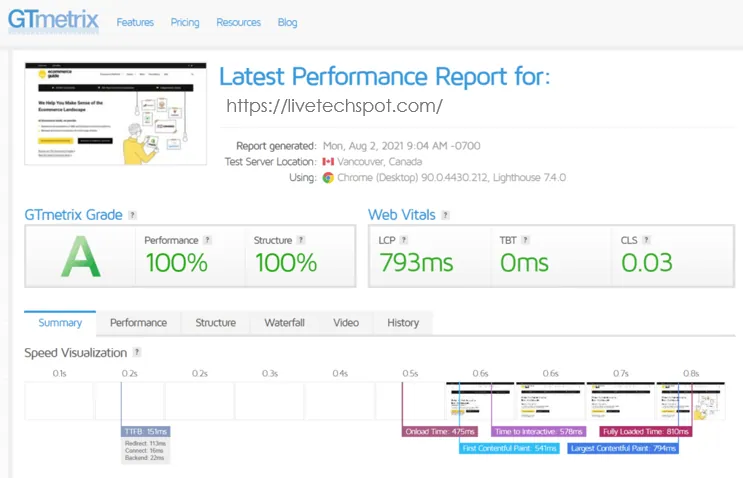Click help icon beside TBT metric
The image size is (743, 478).
526,240
